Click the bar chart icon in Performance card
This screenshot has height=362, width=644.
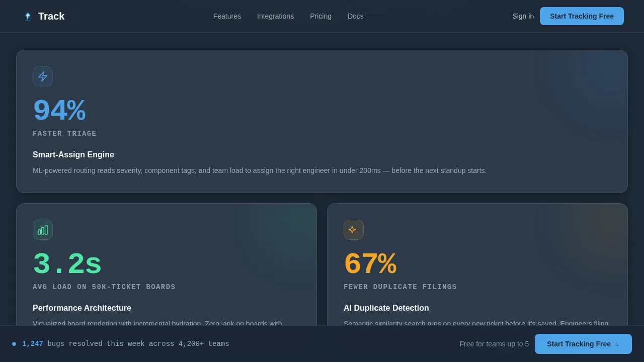point(43,230)
